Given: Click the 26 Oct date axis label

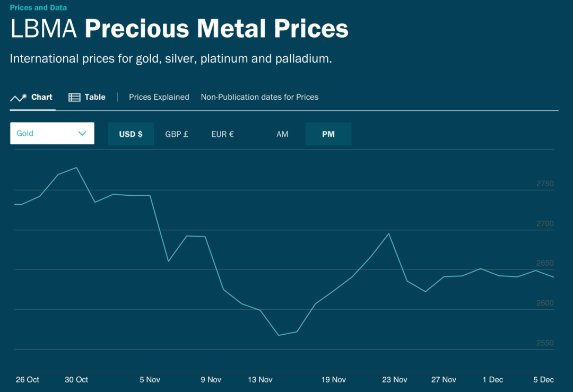Looking at the screenshot, I should (28, 380).
